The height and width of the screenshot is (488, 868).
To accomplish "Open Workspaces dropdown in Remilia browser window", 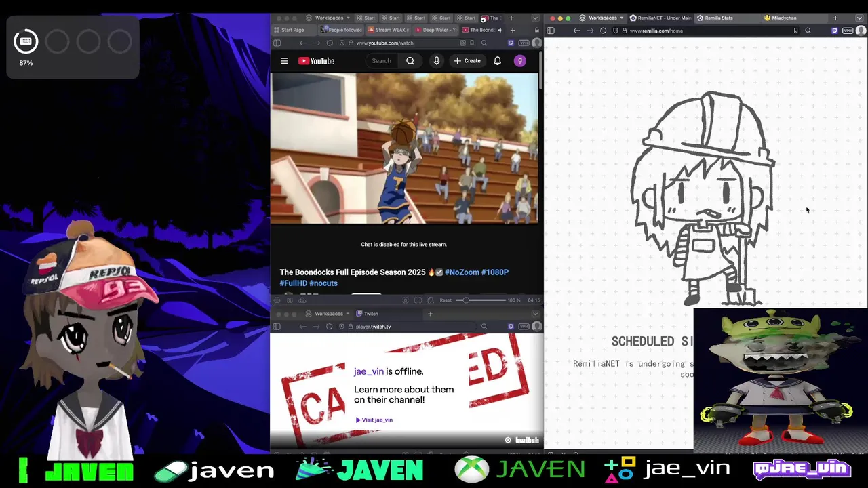I will [x=602, y=18].
